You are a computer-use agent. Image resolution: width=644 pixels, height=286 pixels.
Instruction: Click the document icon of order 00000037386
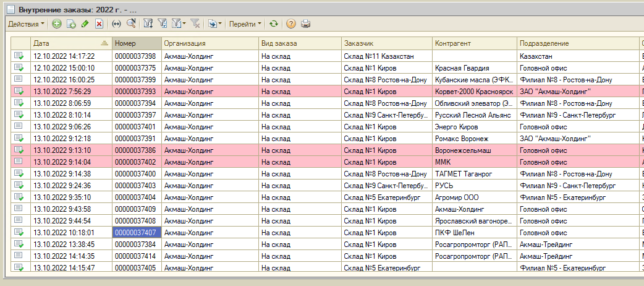coord(19,150)
